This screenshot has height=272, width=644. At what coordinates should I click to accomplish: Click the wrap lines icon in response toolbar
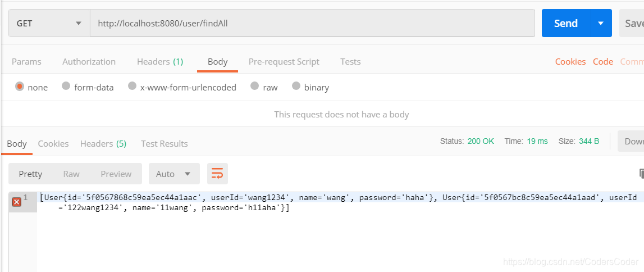(217, 174)
